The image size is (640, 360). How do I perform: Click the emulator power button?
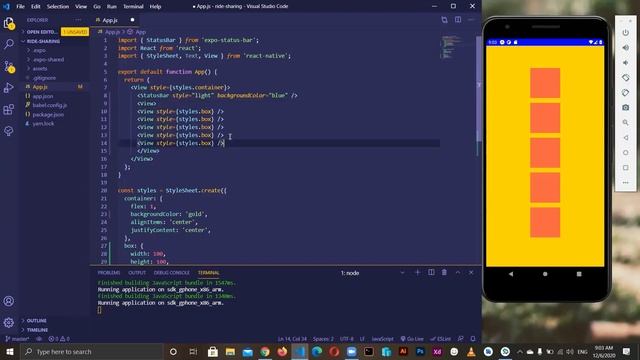[625, 33]
